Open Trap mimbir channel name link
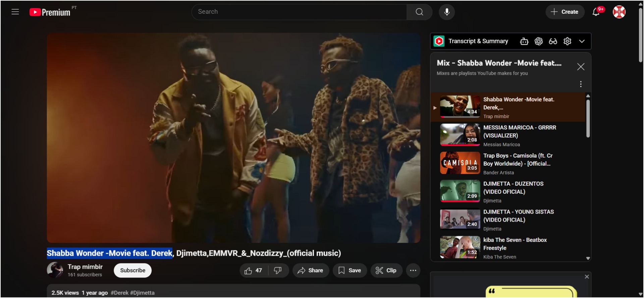The height and width of the screenshot is (298, 644). pyautogui.click(x=85, y=267)
